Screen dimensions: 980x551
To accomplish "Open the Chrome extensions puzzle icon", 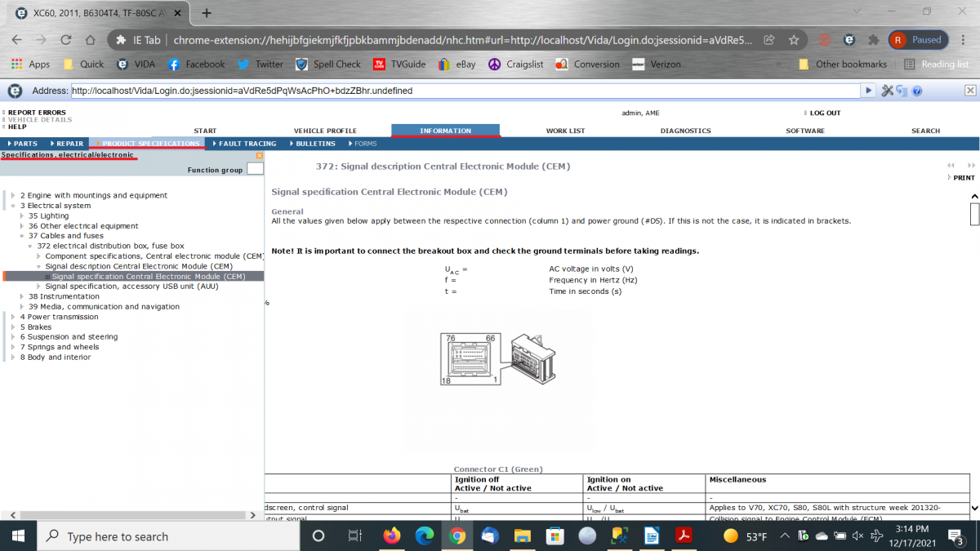I will click(x=873, y=39).
